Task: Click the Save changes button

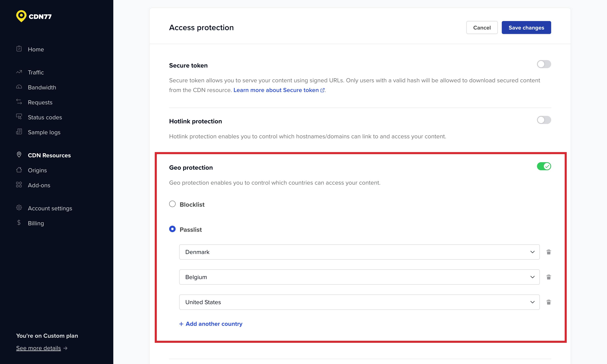Action: click(x=526, y=28)
